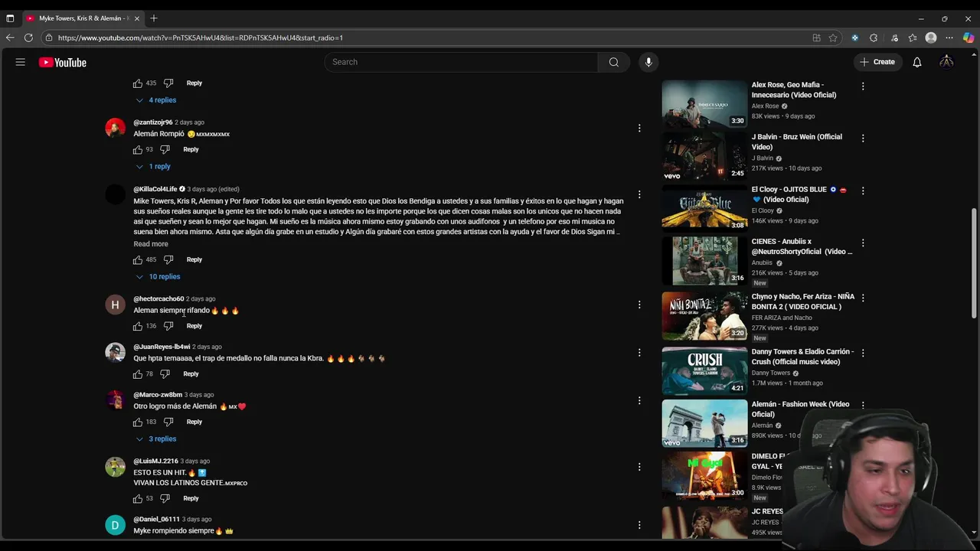This screenshot has width=980, height=551.
Task: Open options menu for @hectorcacho60 comment
Action: tap(639, 305)
